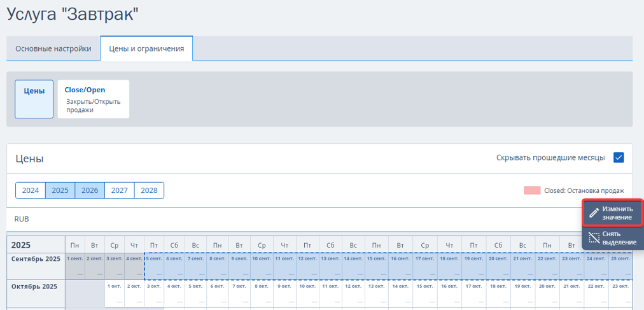Click the Сентябрь 2025 row header

(x=36, y=267)
